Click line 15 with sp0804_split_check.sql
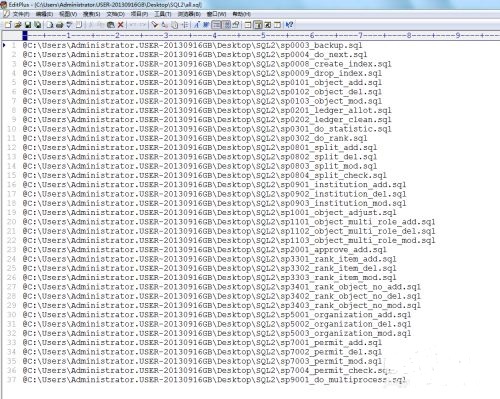 204,175
